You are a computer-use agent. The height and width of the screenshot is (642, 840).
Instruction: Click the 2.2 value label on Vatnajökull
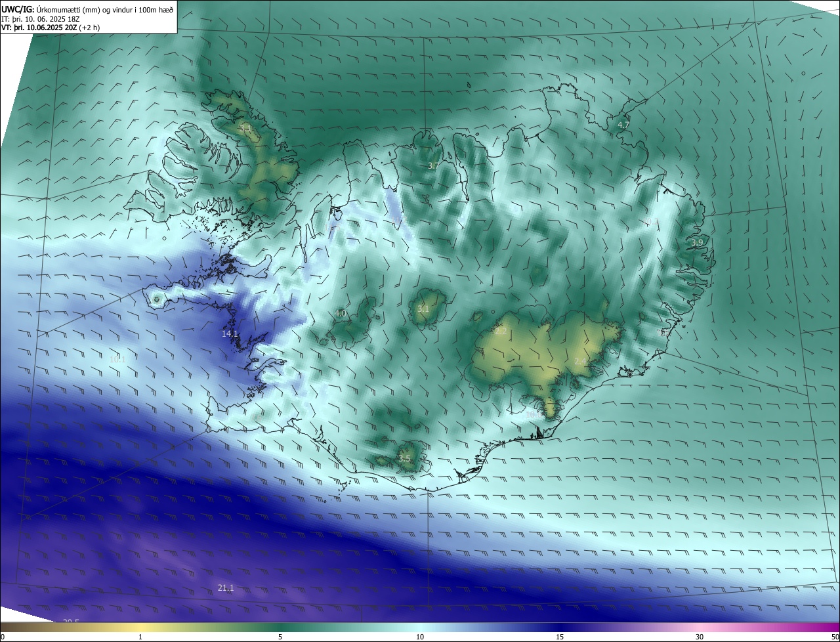[501, 332]
